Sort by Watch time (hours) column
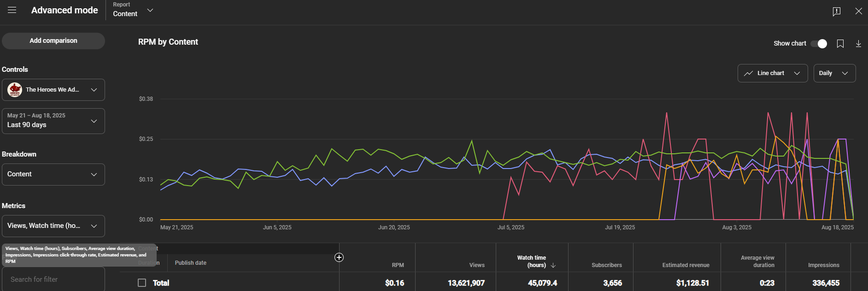Image resolution: width=868 pixels, height=291 pixels. tap(531, 262)
